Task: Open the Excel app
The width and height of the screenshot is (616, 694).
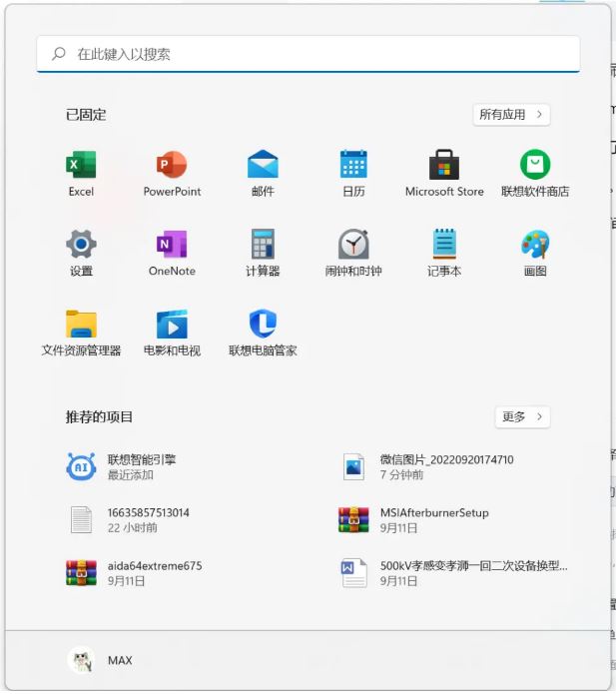Action: tap(81, 174)
